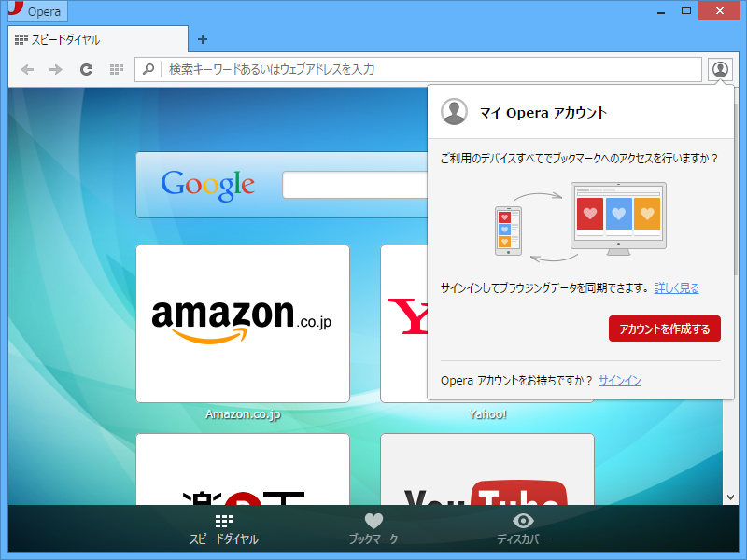Click the サインイン link

(619, 379)
